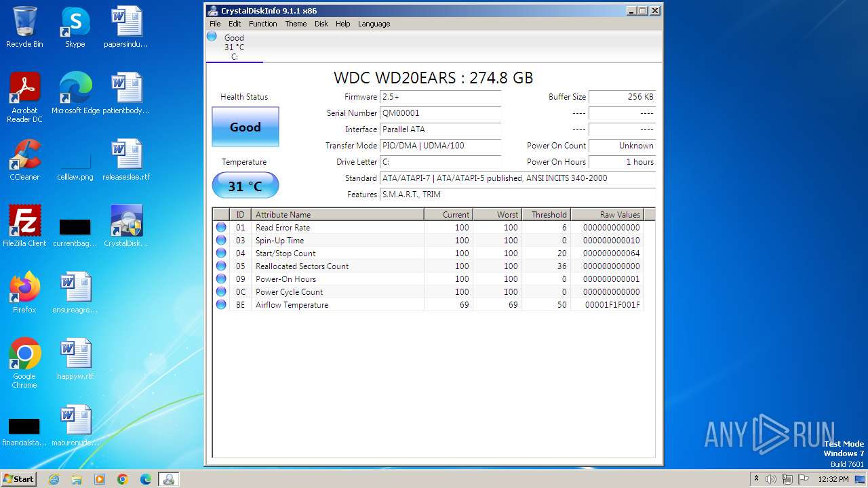This screenshot has height=488, width=868.
Task: Open FileZilla Client desktop shortcut
Action: (24, 226)
